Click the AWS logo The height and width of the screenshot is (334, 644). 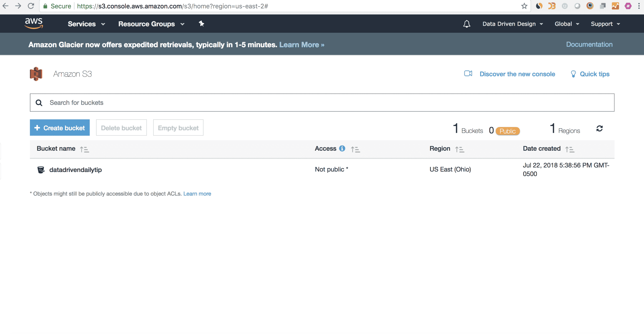coord(34,24)
